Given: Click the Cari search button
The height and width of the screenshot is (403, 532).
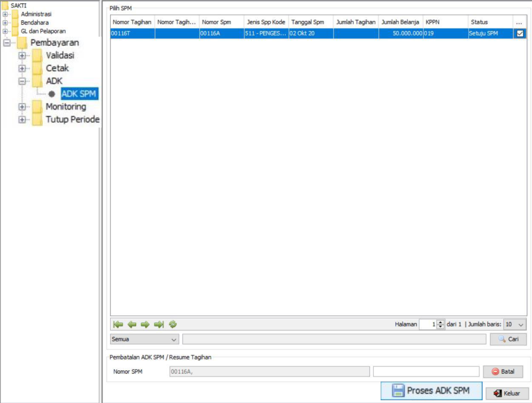Looking at the screenshot, I should (508, 339).
